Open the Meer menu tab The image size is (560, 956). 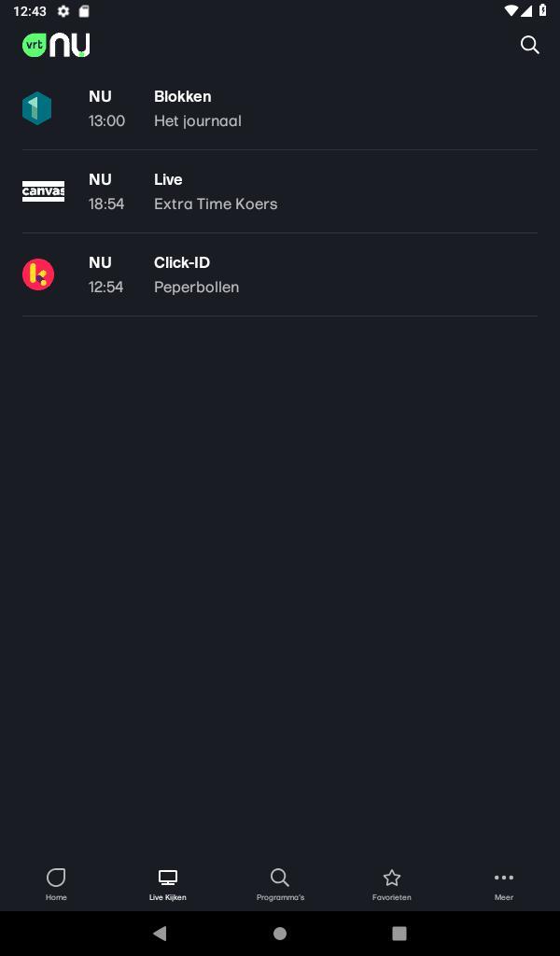[x=504, y=883]
